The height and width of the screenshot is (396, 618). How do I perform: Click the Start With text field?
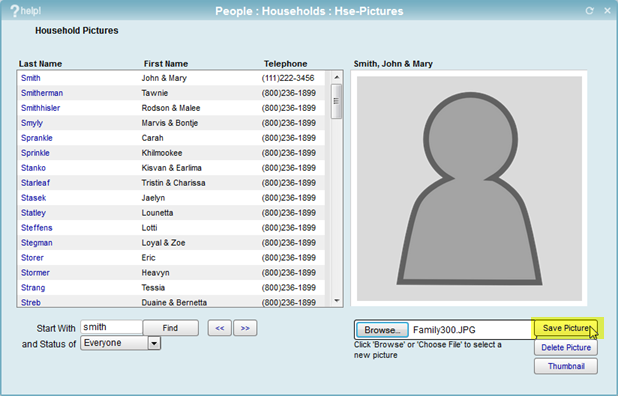(x=112, y=327)
